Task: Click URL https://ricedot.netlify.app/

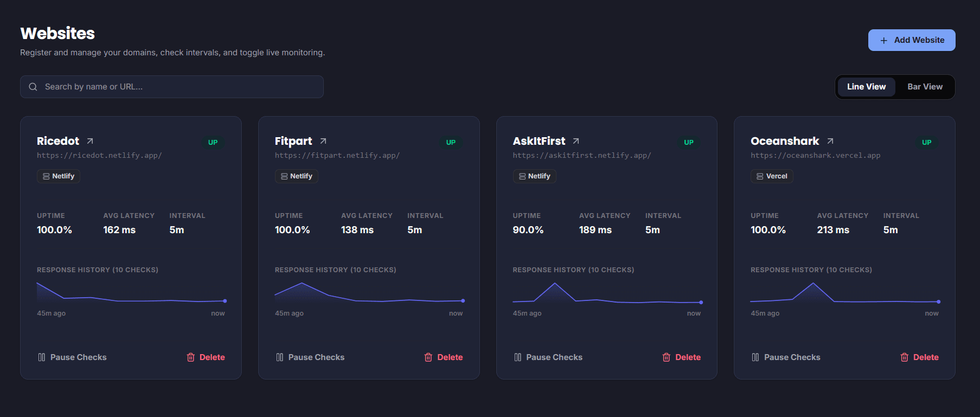Action: [x=99, y=156]
